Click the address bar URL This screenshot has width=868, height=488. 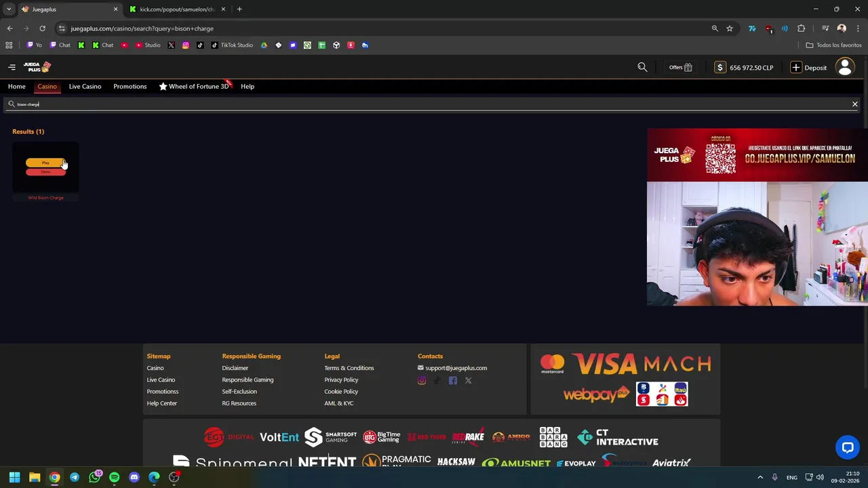[x=142, y=28]
